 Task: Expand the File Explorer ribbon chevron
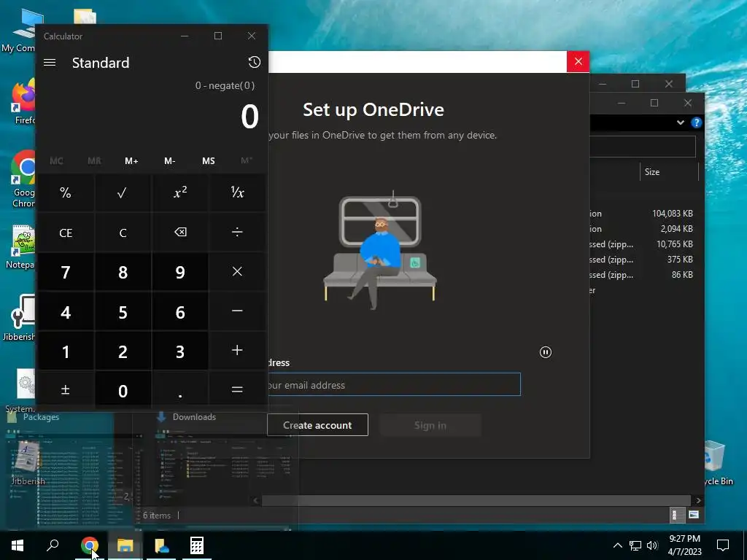coord(681,122)
